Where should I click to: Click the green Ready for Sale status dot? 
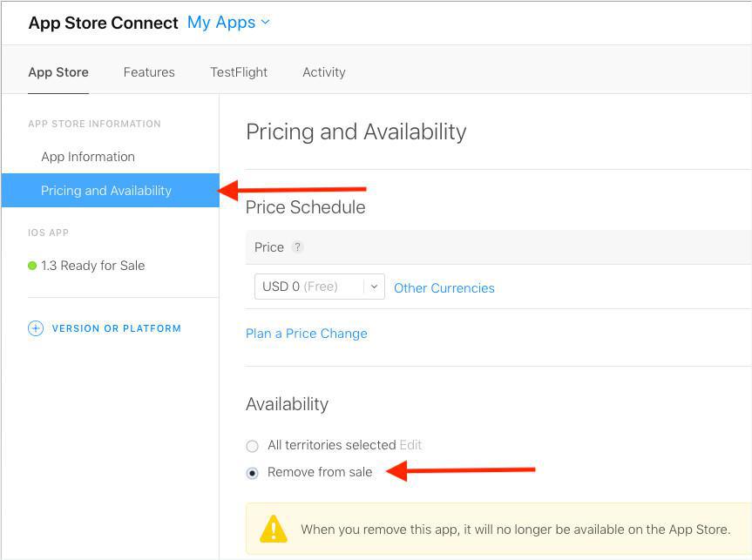[x=32, y=266]
